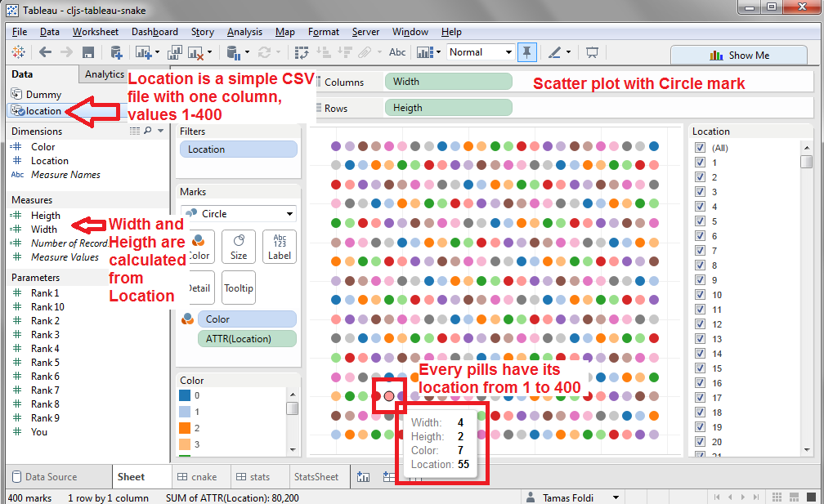Expand the new worksheet dropdown arrow
824x504 pixels.
click(x=157, y=52)
